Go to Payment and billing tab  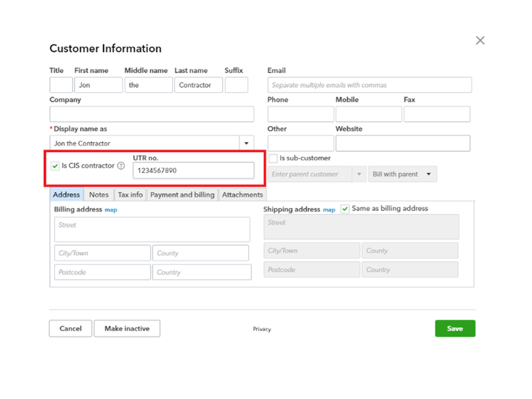click(182, 195)
